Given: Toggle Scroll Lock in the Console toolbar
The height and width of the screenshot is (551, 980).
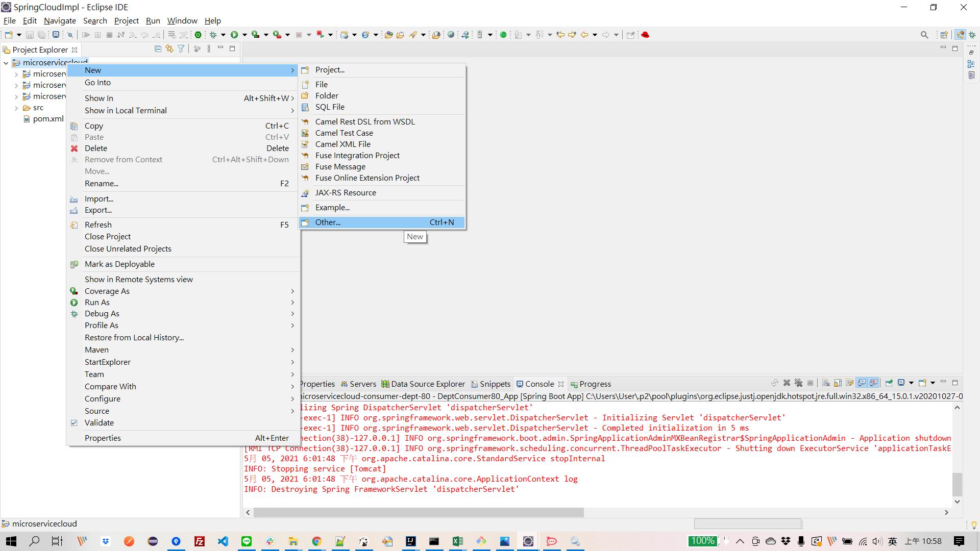Looking at the screenshot, I should click(838, 383).
